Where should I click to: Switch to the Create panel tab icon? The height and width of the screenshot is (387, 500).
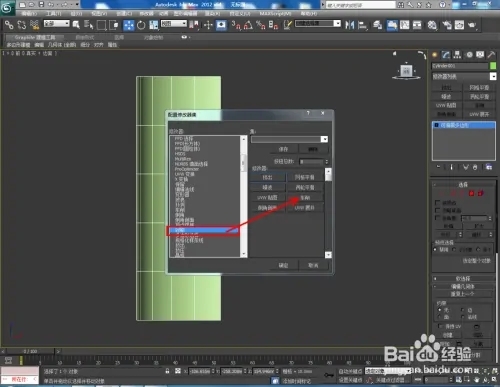click(x=435, y=55)
